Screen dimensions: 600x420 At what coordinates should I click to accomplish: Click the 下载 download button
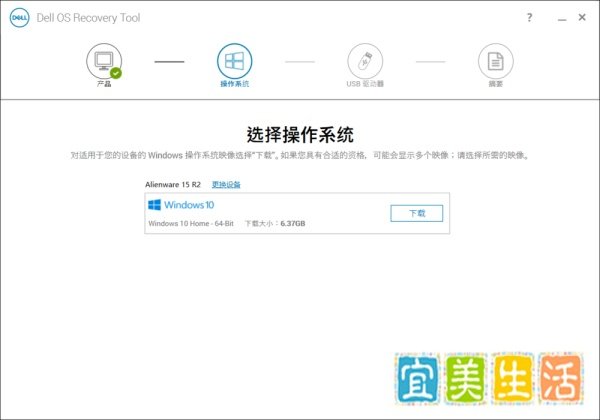[x=417, y=213]
